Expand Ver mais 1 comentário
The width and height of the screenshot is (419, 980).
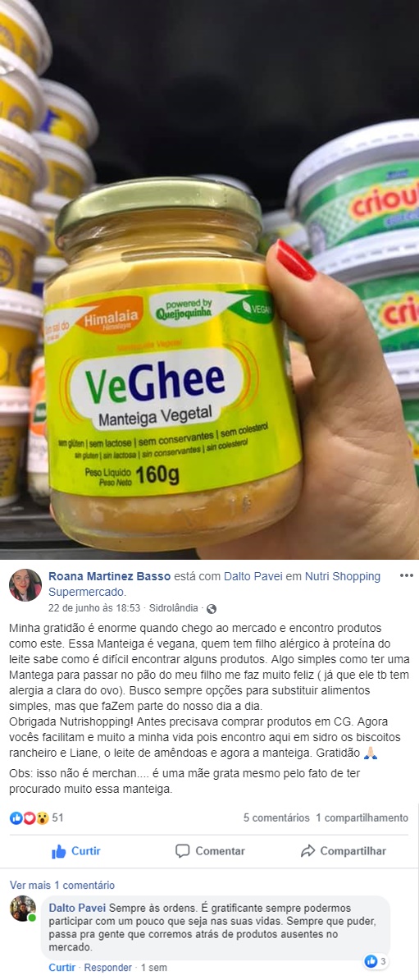pos(62,885)
